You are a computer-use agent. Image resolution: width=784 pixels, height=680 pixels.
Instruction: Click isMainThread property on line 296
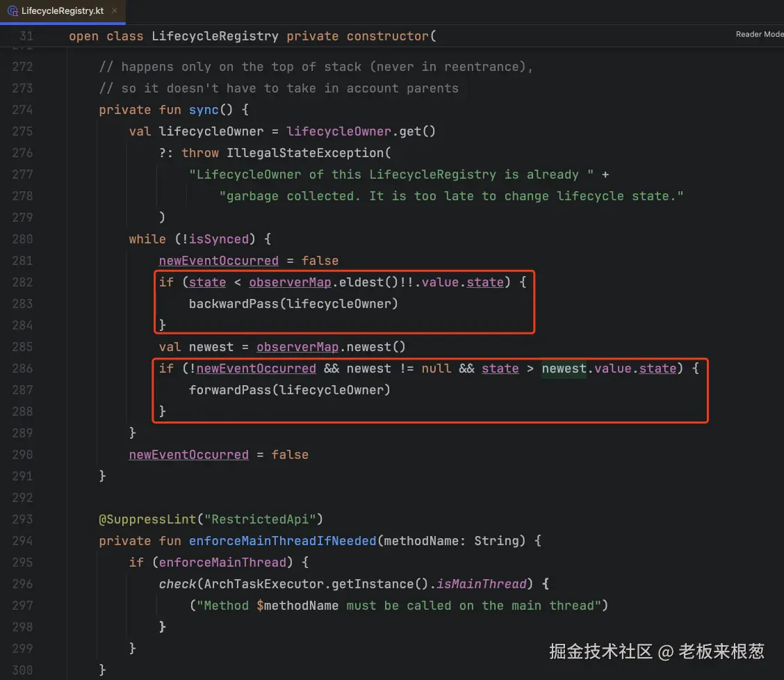coord(482,584)
